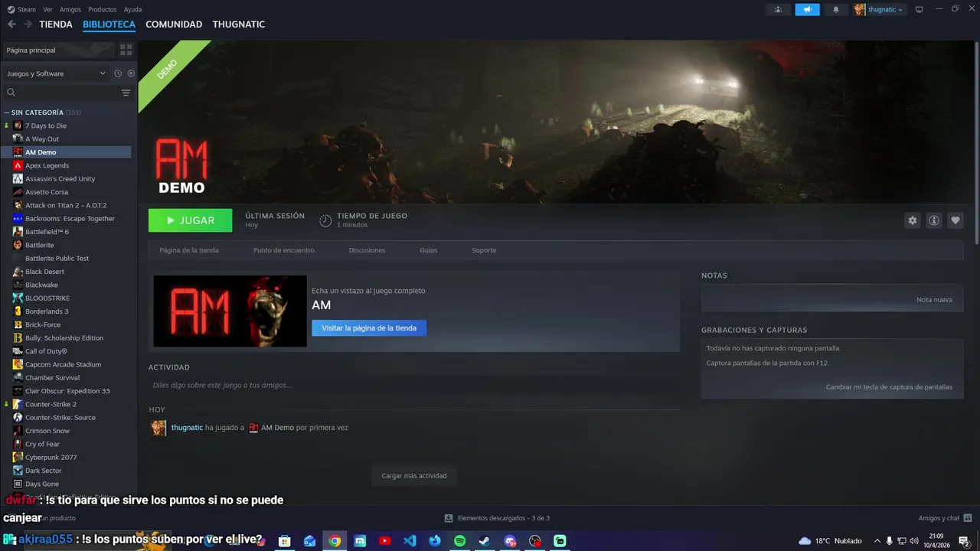Open the announcements megaphone icon
This screenshot has width=980, height=551.
pos(807,9)
